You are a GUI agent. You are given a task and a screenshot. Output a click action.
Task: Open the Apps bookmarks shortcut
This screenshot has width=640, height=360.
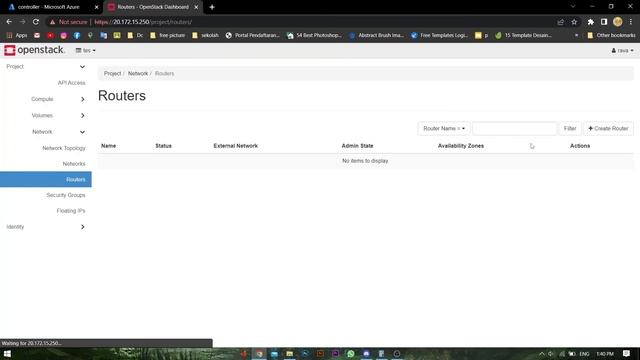coord(17,36)
